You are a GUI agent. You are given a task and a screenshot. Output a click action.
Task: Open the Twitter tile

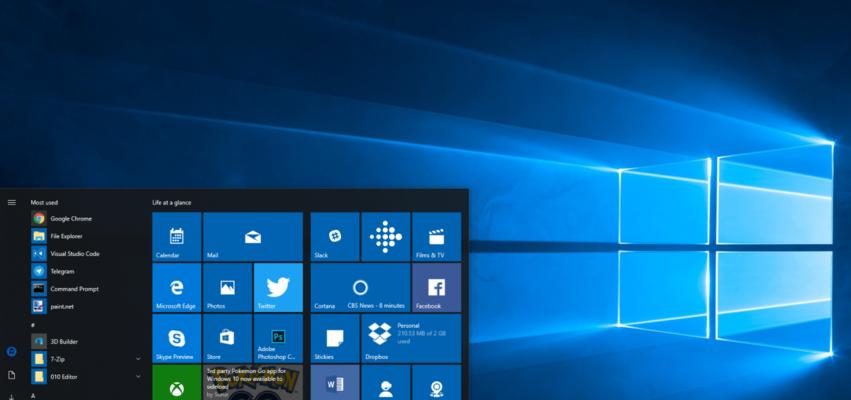[x=278, y=288]
